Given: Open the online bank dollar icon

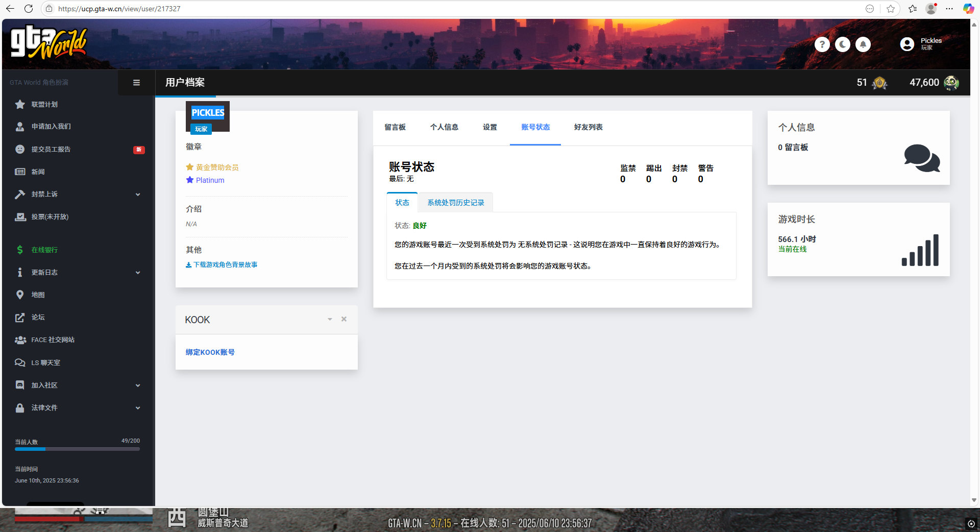Looking at the screenshot, I should [20, 250].
